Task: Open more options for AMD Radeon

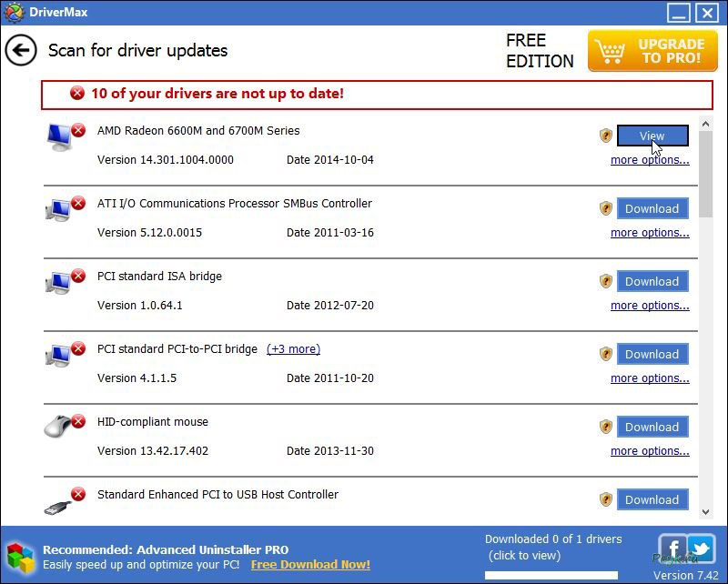Action: 650,160
